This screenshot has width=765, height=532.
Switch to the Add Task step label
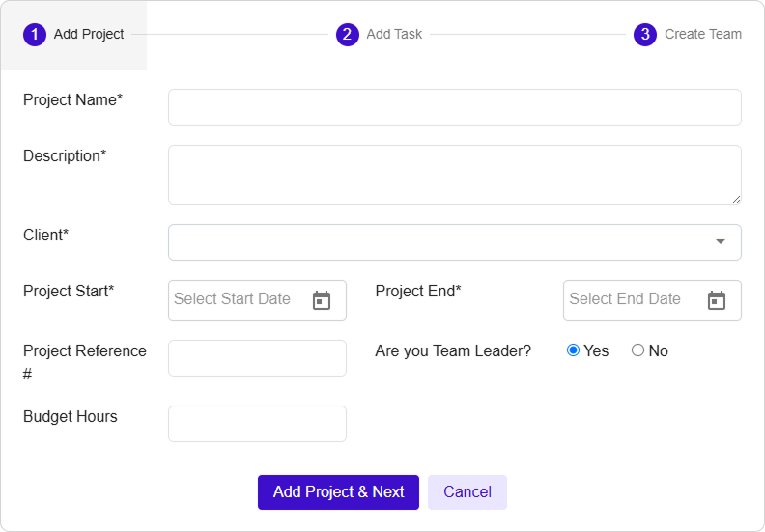click(x=394, y=35)
